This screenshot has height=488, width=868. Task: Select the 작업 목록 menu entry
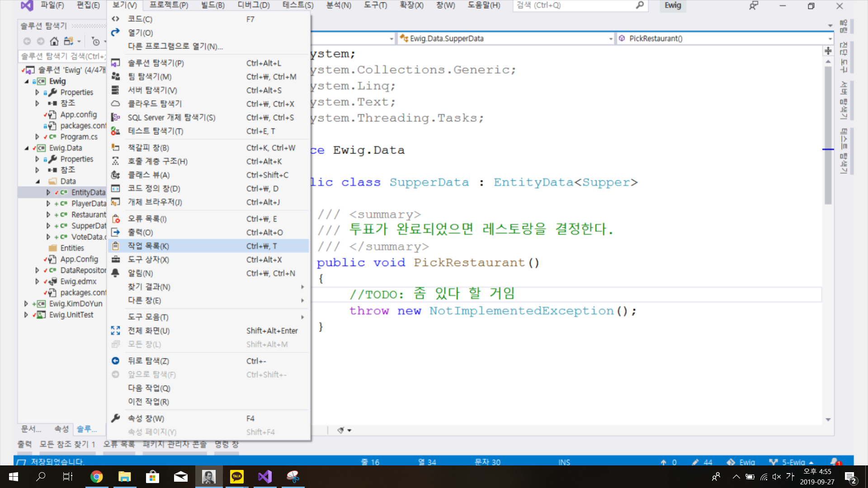[x=148, y=246]
